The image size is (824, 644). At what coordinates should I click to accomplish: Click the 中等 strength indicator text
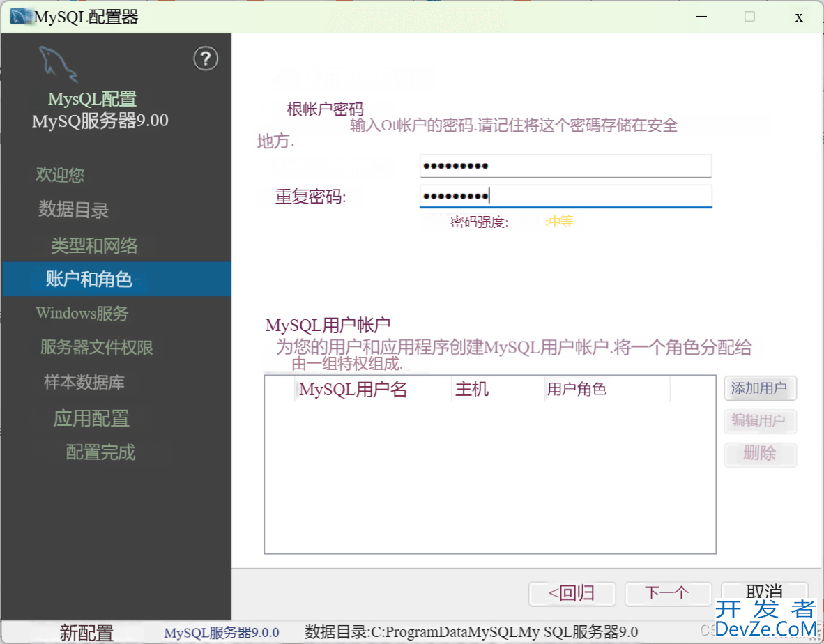560,222
